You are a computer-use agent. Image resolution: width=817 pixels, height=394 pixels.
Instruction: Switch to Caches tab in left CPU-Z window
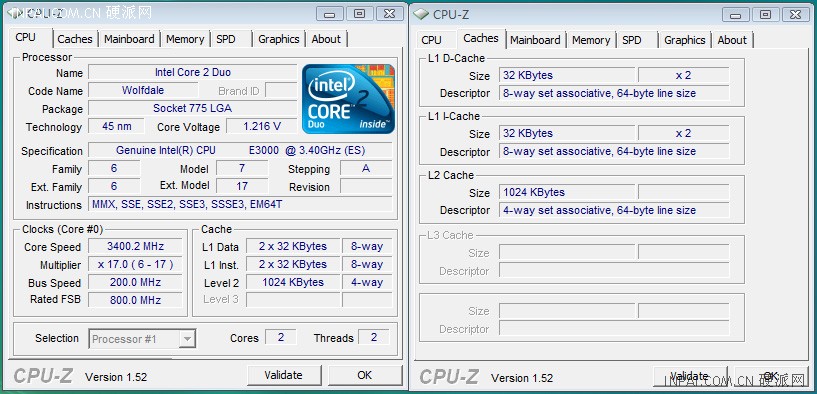(x=75, y=39)
